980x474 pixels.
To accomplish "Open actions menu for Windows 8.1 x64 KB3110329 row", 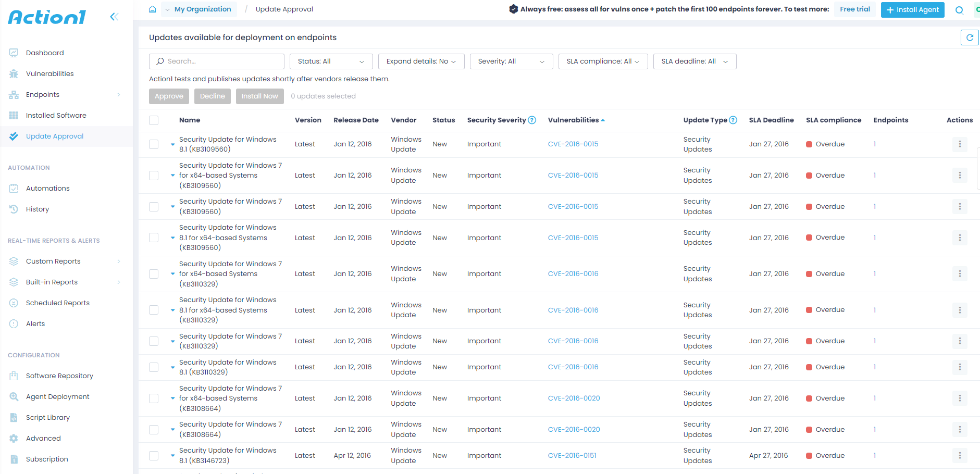I will pos(960,310).
